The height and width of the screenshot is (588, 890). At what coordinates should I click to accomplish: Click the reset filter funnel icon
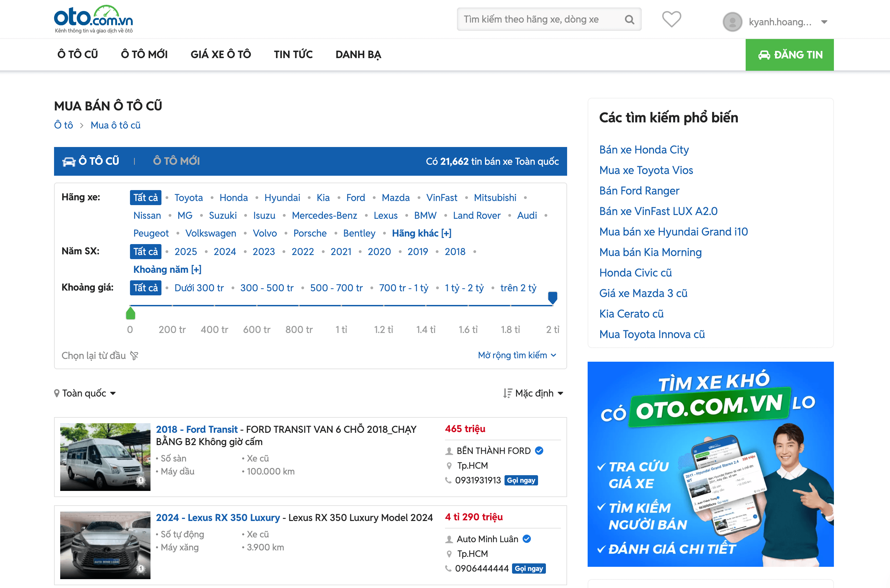[134, 356]
